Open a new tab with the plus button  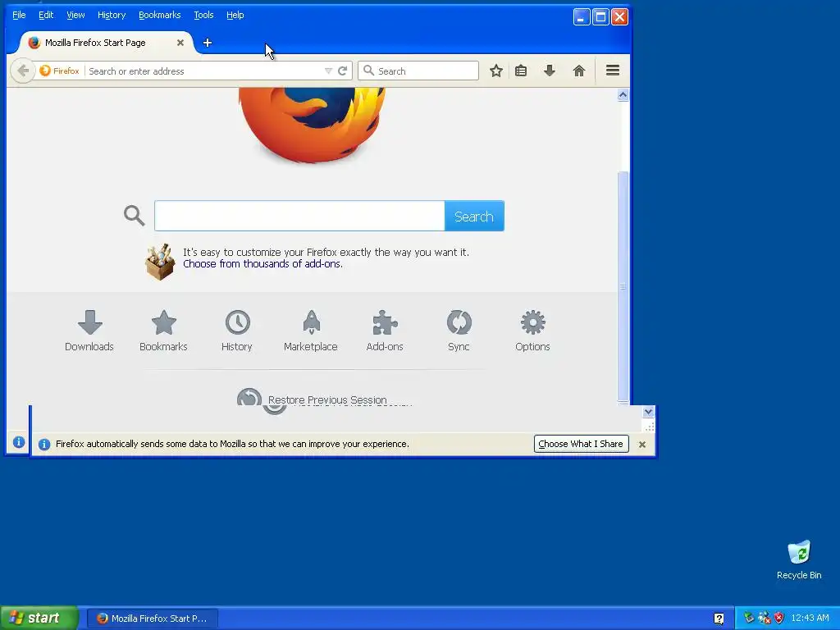[x=208, y=43]
